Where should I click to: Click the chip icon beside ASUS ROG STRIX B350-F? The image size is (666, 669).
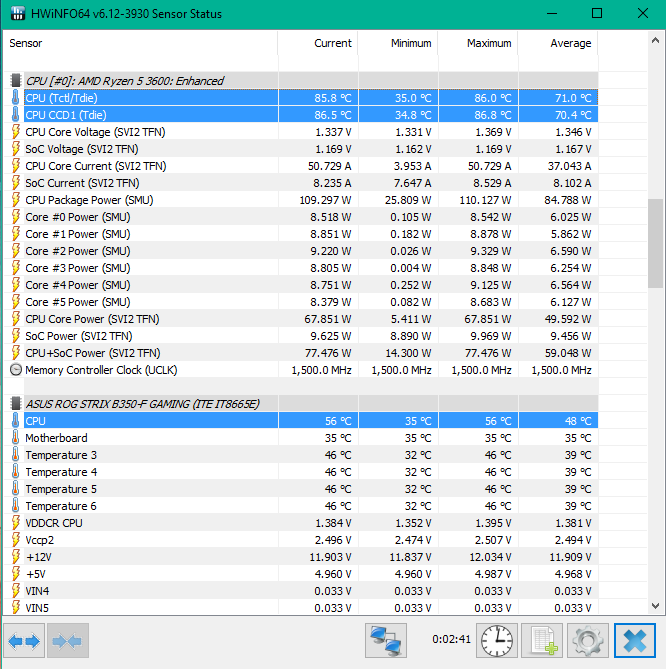click(x=16, y=403)
